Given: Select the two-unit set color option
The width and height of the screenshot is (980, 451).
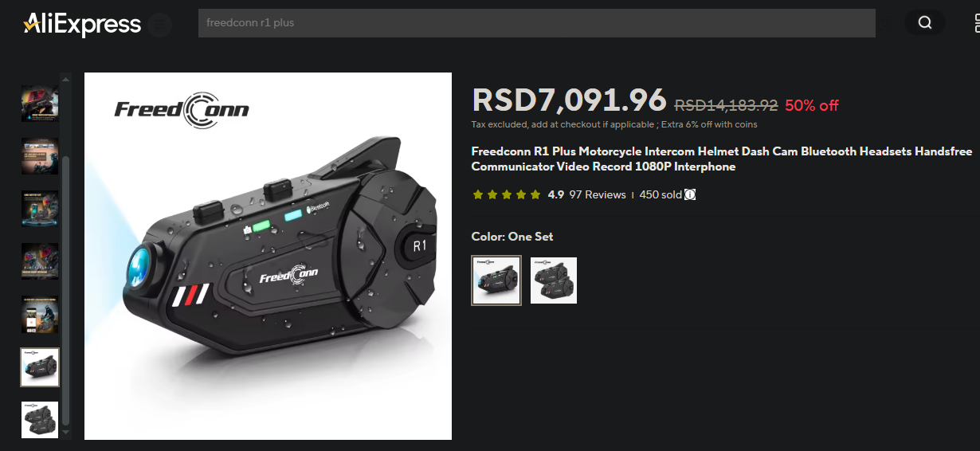Looking at the screenshot, I should 554,280.
